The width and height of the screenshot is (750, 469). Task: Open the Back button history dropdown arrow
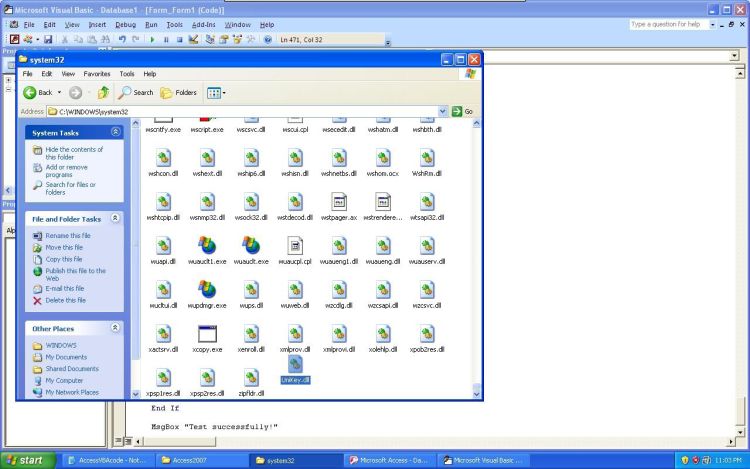[59, 92]
